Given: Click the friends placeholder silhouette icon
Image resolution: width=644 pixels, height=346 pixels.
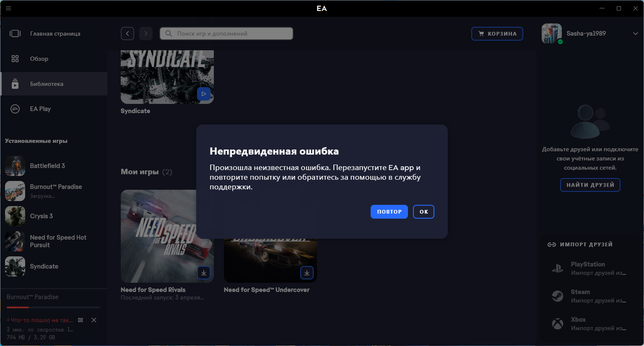Looking at the screenshot, I should [590, 121].
